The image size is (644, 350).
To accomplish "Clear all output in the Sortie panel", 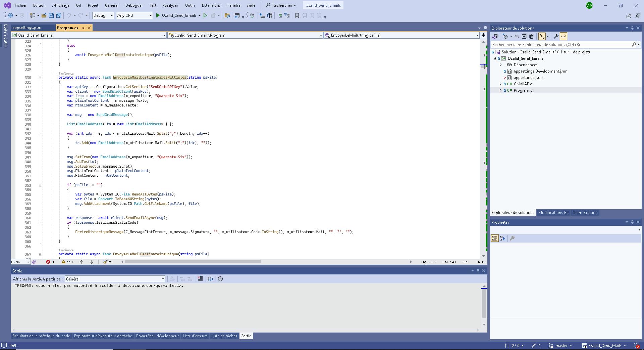I will pos(200,279).
